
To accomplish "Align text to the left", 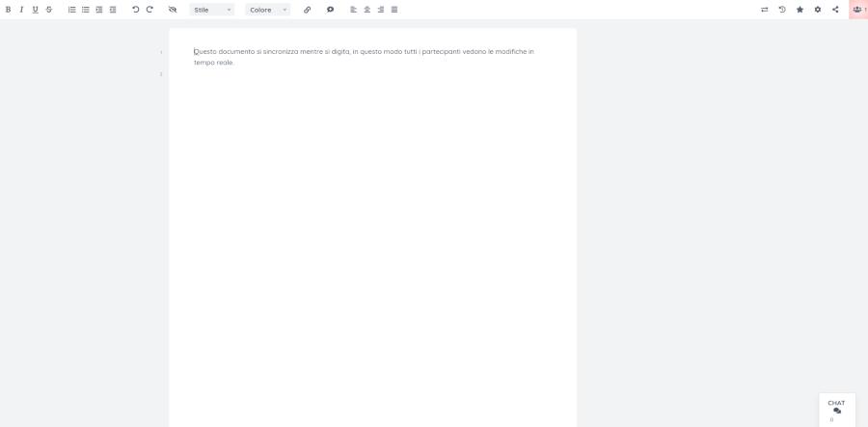I will 353,10.
